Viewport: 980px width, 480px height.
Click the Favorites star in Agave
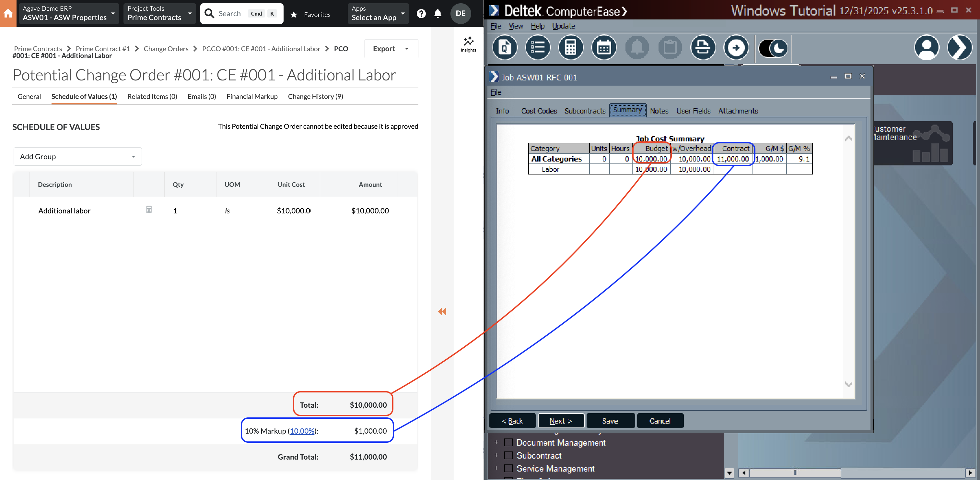coord(294,14)
